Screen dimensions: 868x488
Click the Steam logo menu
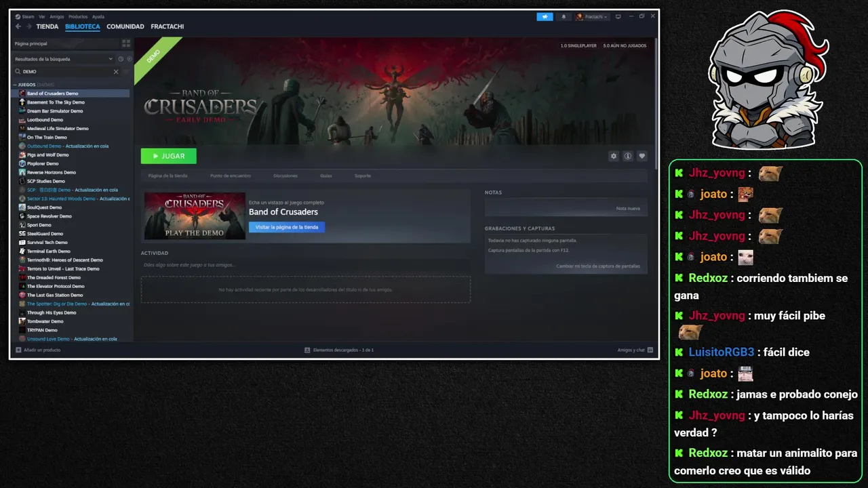point(24,16)
